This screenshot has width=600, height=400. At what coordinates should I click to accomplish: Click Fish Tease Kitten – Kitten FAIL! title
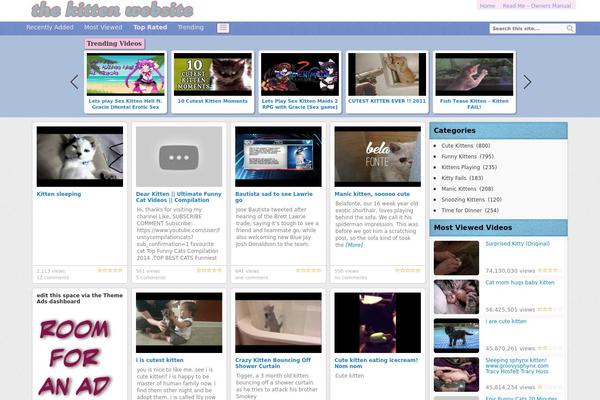pyautogui.click(x=474, y=104)
